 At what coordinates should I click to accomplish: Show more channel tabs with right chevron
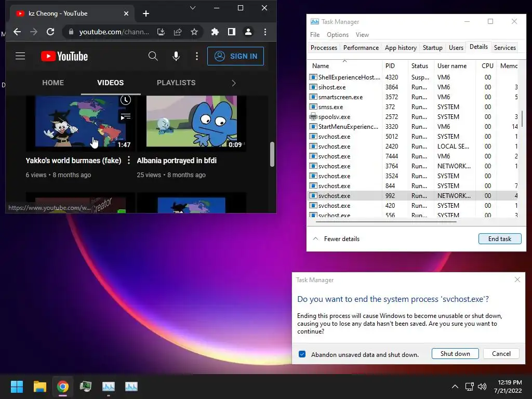point(233,83)
